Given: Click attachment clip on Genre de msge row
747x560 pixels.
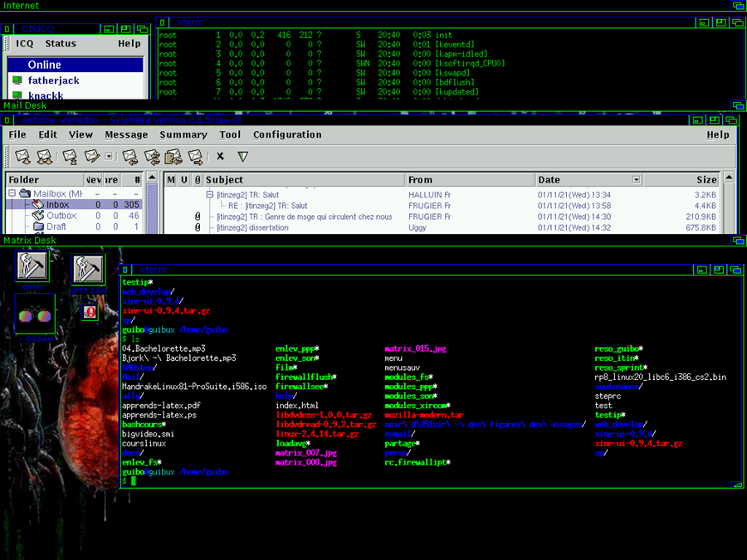Looking at the screenshot, I should pos(198,217).
